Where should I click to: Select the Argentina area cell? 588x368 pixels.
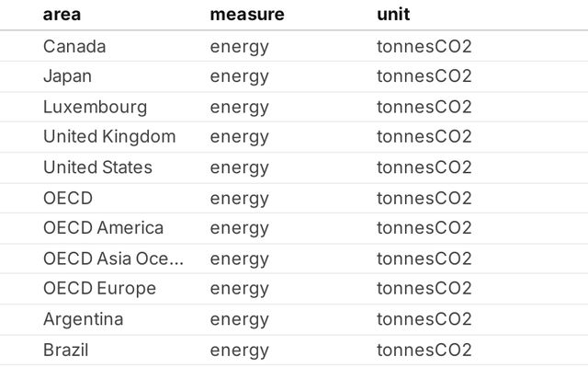point(83,319)
